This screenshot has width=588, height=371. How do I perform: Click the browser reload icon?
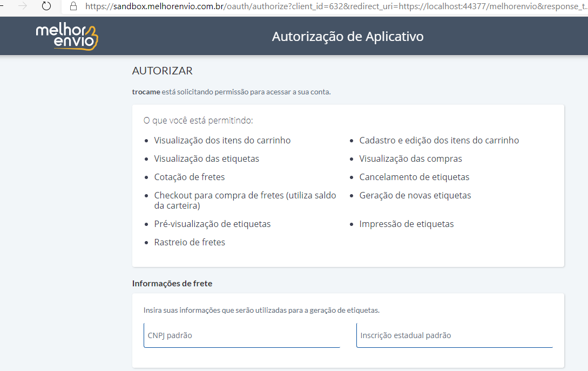(x=46, y=6)
